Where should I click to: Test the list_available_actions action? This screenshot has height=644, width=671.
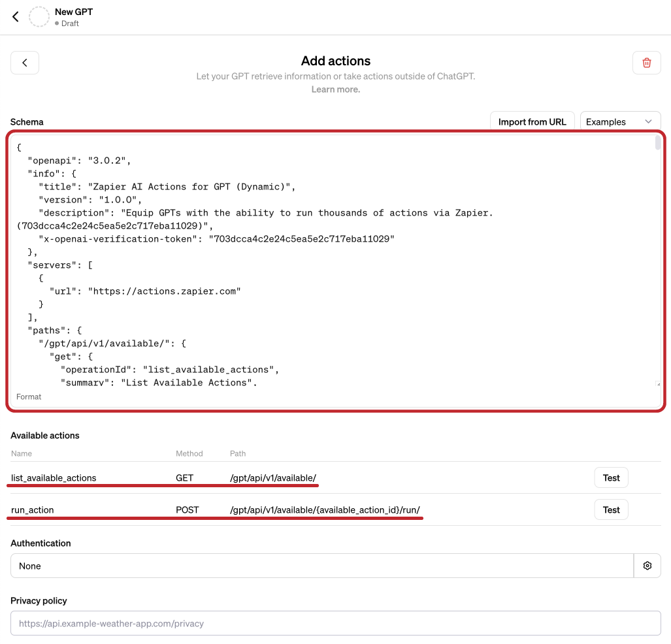(611, 477)
